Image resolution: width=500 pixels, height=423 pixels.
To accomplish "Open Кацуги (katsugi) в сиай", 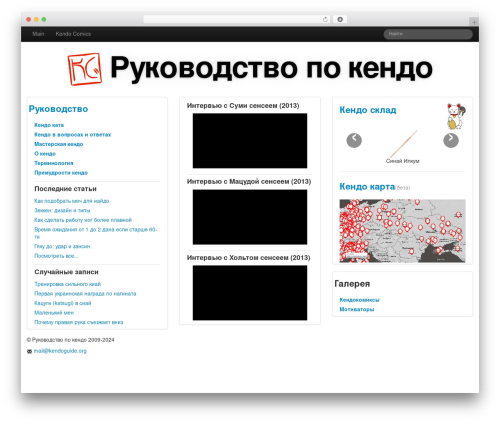I will pyautogui.click(x=63, y=303).
